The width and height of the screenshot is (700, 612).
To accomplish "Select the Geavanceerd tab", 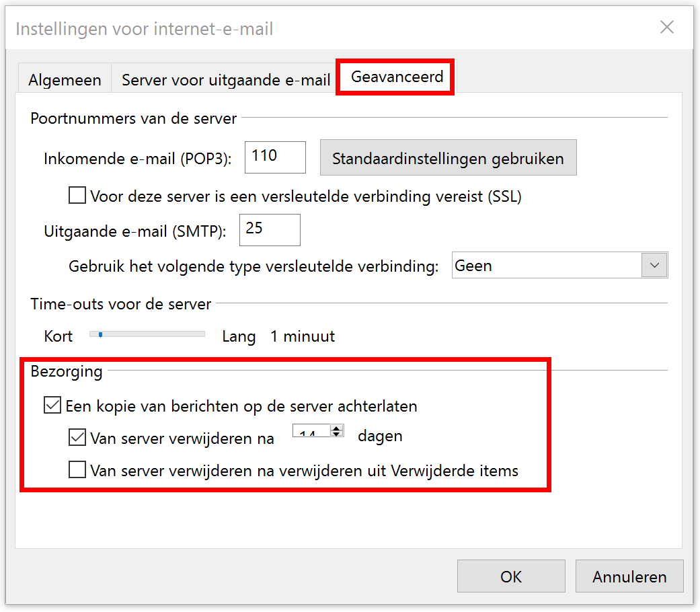I will 397,77.
